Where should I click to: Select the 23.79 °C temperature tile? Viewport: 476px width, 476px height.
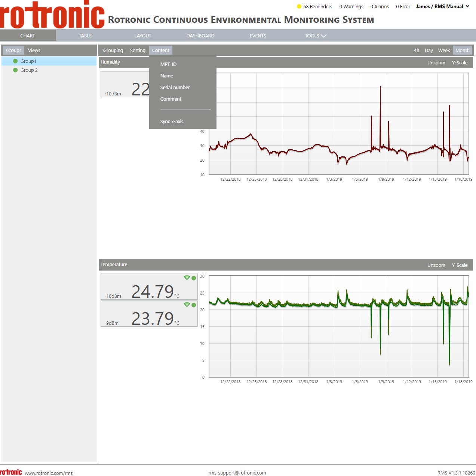[149, 314]
